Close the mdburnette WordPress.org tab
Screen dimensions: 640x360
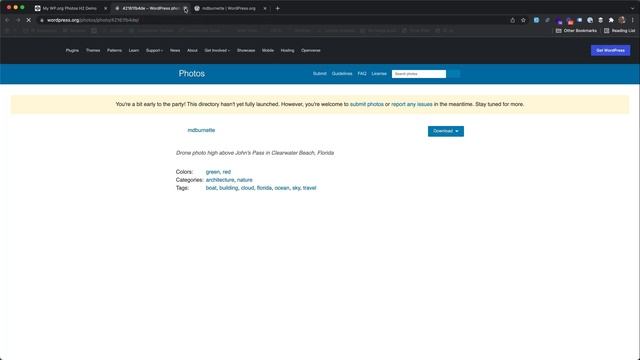[x=265, y=8]
